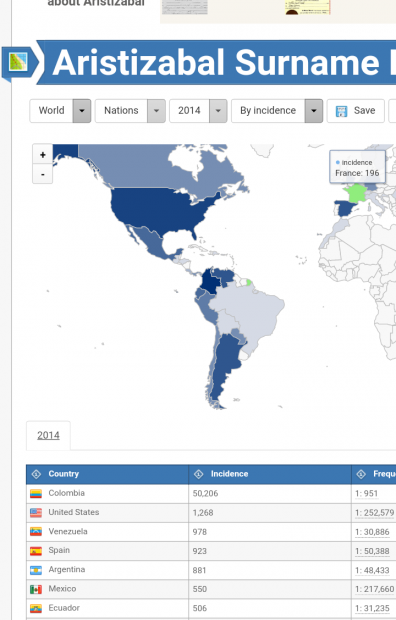Click the Venezuela frequency 1:30,886
This screenshot has width=396, height=620.
(372, 532)
